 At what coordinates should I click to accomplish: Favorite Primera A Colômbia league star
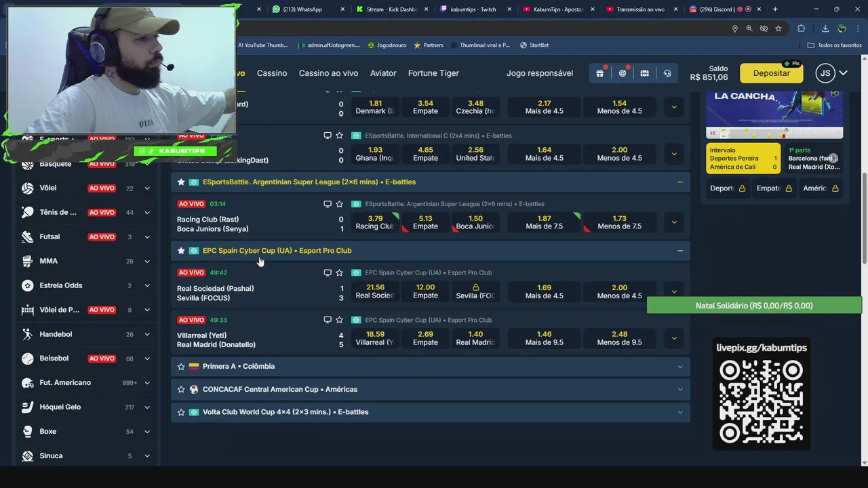[181, 367]
